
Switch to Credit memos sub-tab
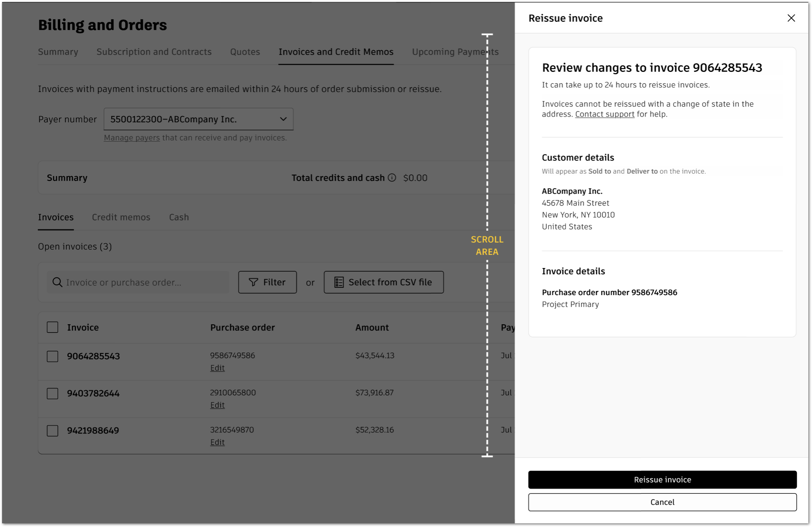tap(121, 217)
